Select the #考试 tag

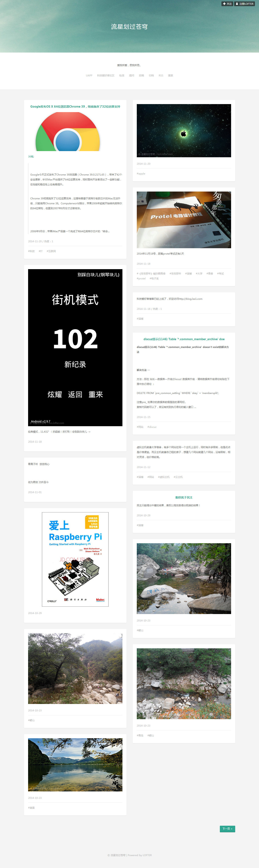coord(220,273)
